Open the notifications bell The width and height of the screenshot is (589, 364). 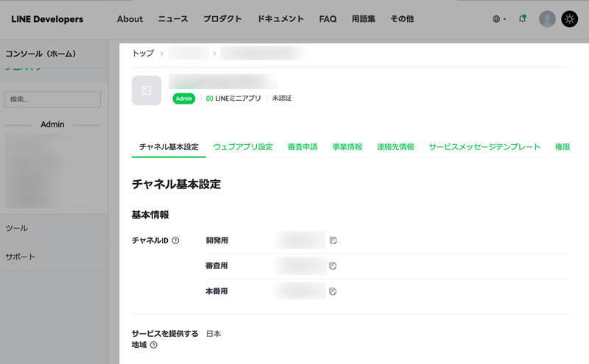[x=523, y=19]
